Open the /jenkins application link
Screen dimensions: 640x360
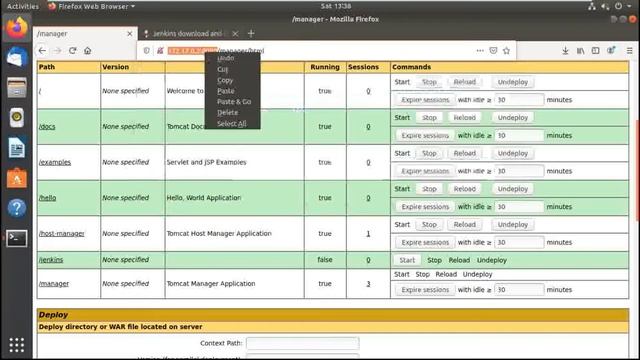(51, 260)
